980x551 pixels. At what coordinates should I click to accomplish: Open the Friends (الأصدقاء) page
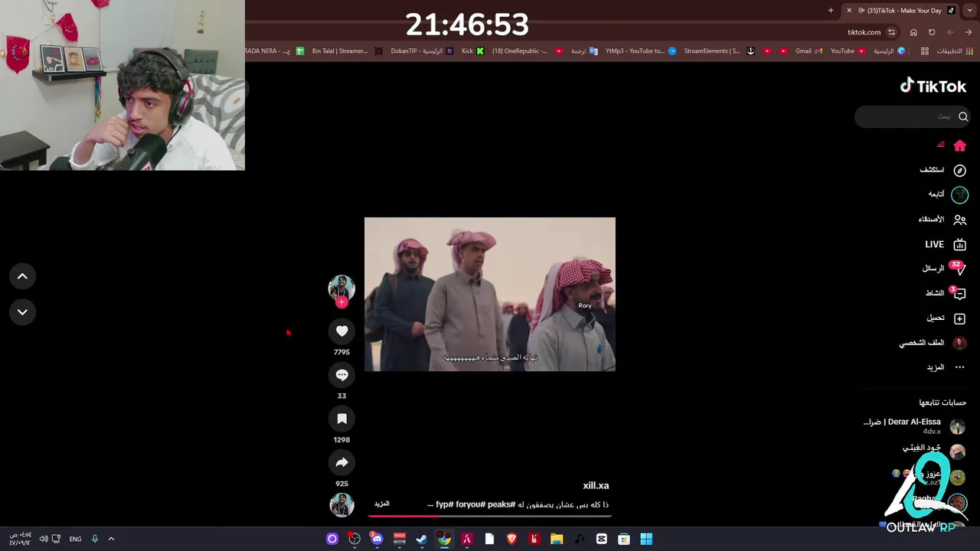[942, 220]
